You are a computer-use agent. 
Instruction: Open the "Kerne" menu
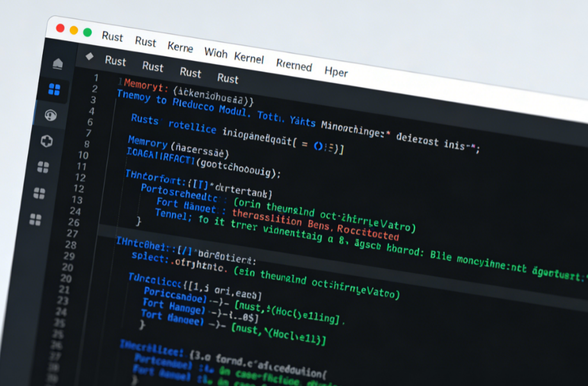[180, 47]
